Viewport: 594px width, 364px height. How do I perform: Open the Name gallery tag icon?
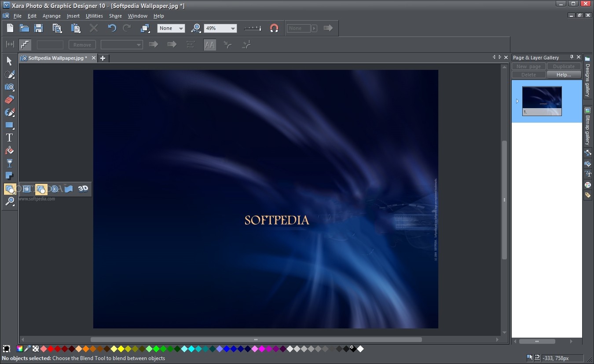tap(588, 195)
